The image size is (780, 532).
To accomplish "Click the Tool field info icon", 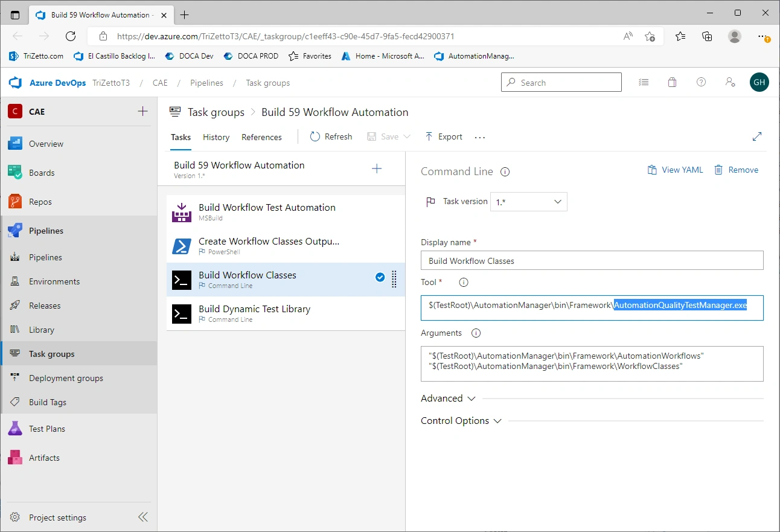I will (x=464, y=282).
